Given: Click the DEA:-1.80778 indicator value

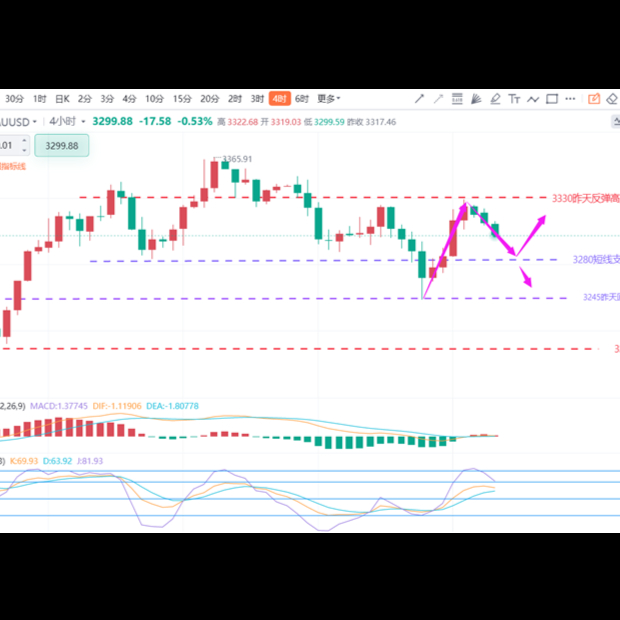Looking at the screenshot, I should click(172, 406).
